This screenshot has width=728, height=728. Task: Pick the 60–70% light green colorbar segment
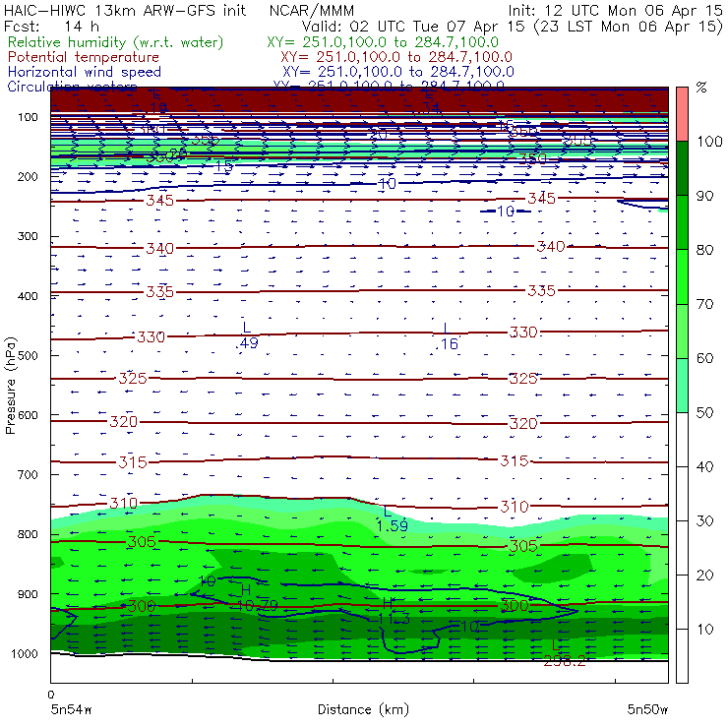tap(682, 331)
